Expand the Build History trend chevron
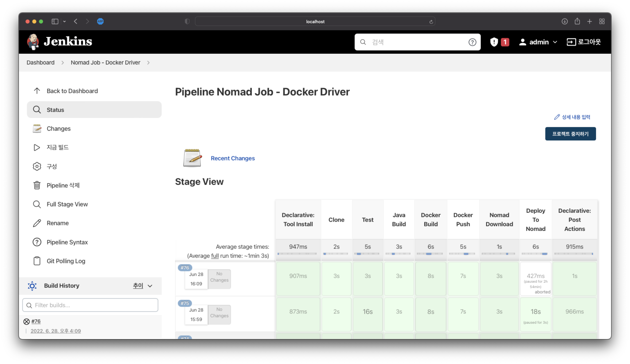Screen dimensions: 630x364 click(x=150, y=286)
